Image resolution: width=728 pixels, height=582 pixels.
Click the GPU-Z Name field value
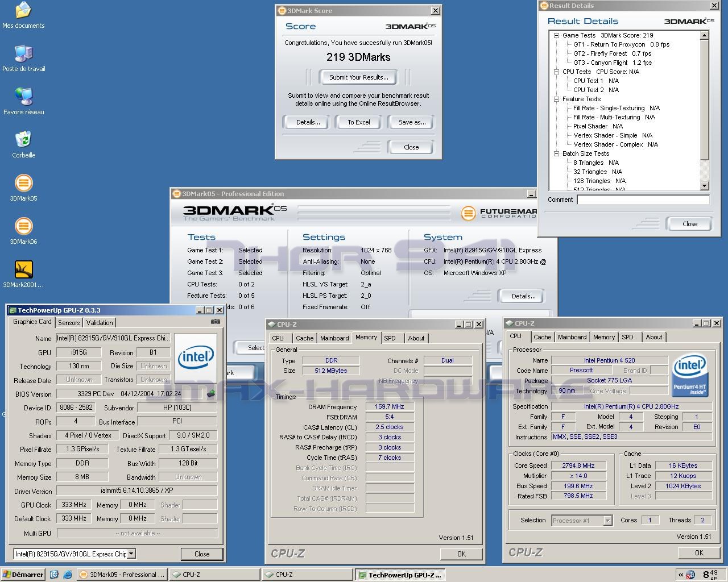pyautogui.click(x=112, y=338)
